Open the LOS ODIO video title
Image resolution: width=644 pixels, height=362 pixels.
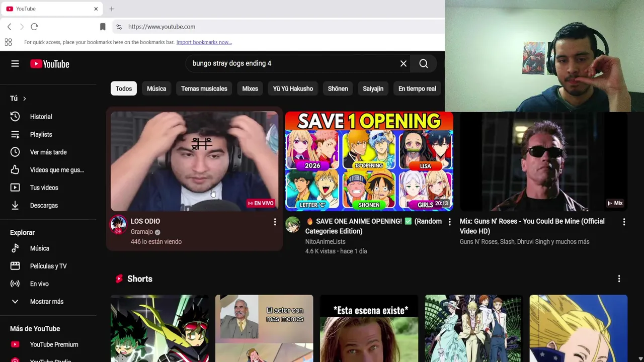[145, 221]
